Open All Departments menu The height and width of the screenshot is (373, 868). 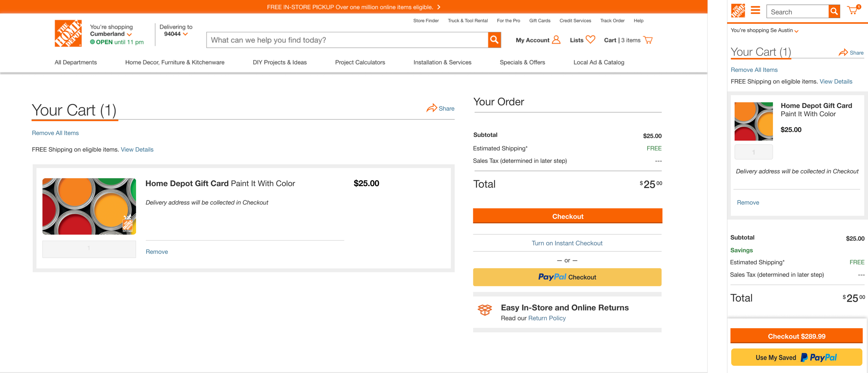tap(76, 62)
